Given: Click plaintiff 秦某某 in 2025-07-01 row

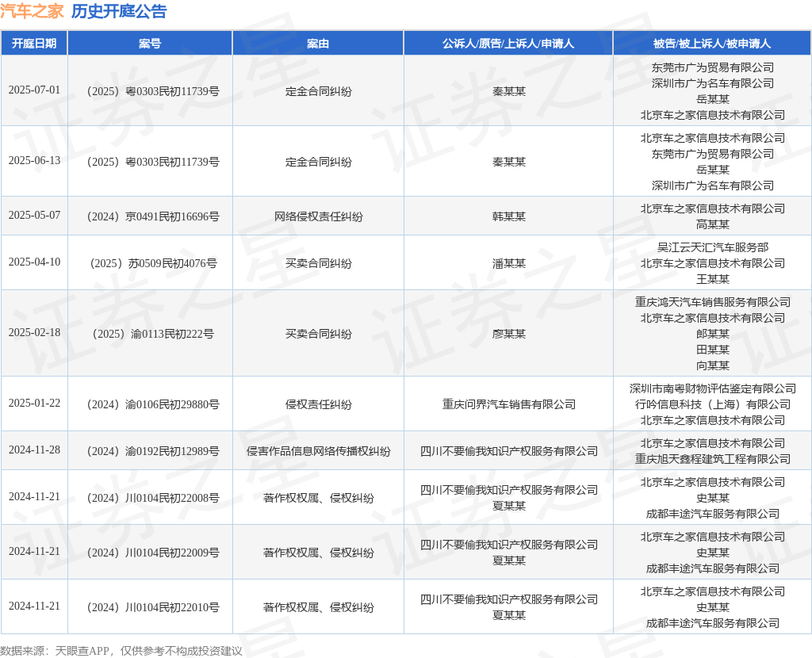Looking at the screenshot, I should tap(508, 92).
